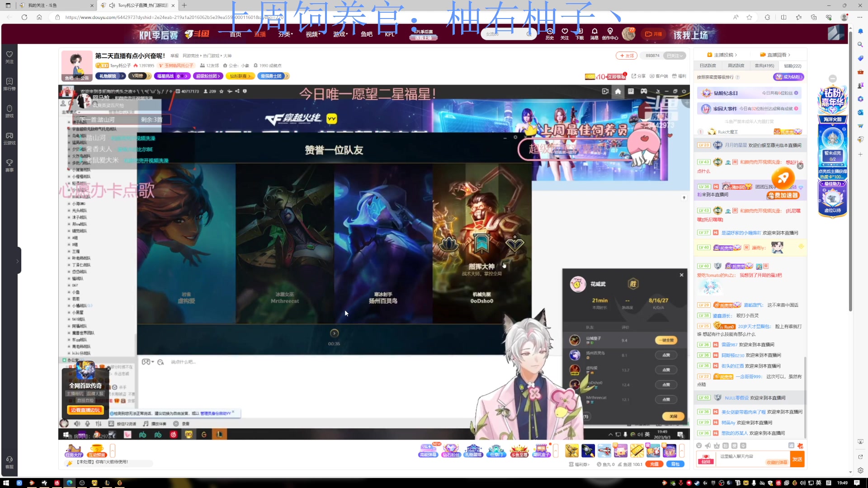The width and height of the screenshot is (868, 488).
Task: Click the 开播 go-live button in header
Action: [x=653, y=34]
